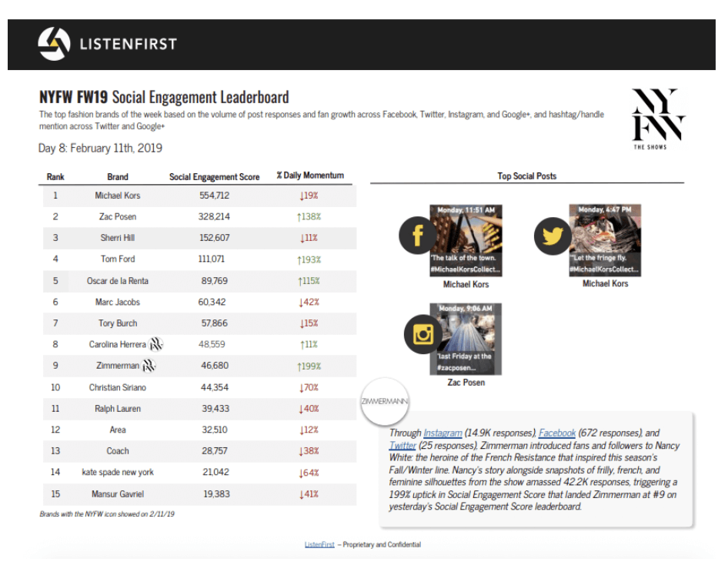Click the score 21,042
728x582 pixels.
[x=215, y=473]
